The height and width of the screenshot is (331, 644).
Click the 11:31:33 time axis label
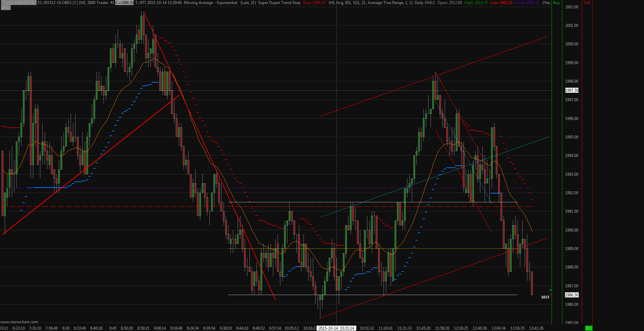[404, 328]
